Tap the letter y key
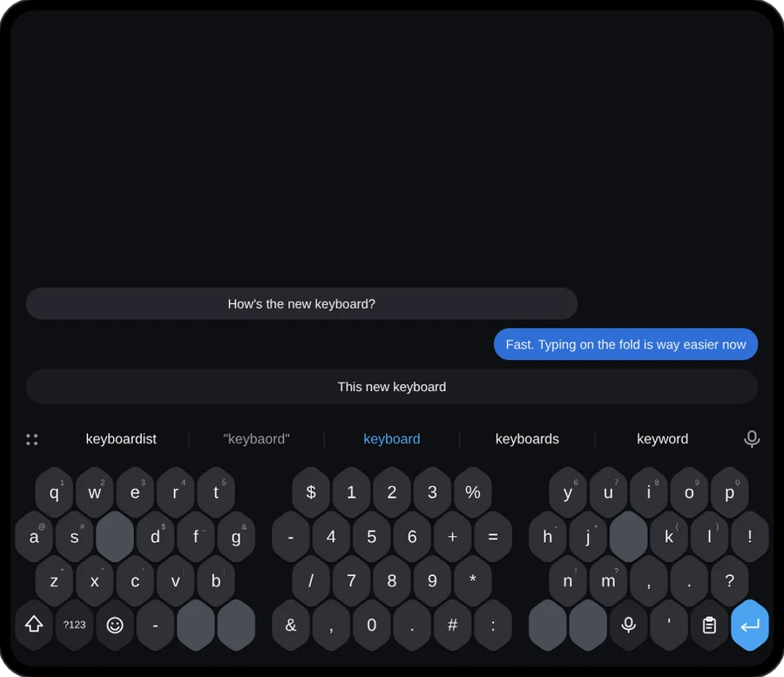 (567, 492)
